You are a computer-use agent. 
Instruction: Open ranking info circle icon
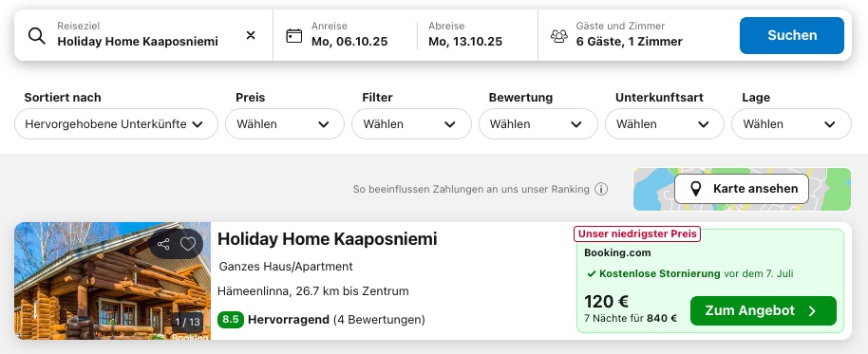601,189
